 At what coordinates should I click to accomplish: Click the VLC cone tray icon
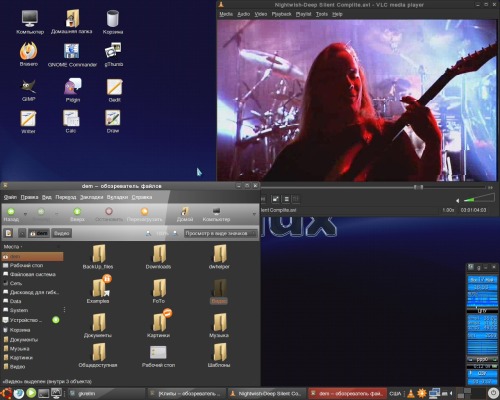[x=411, y=393]
